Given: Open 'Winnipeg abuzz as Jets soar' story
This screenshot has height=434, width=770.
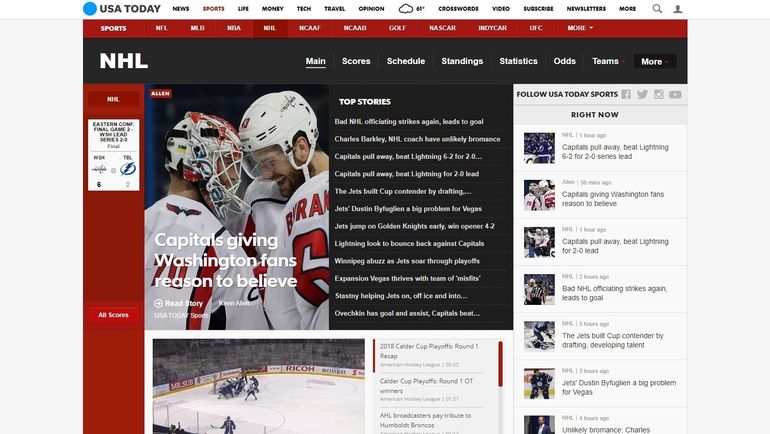Looking at the screenshot, I should point(407,261).
